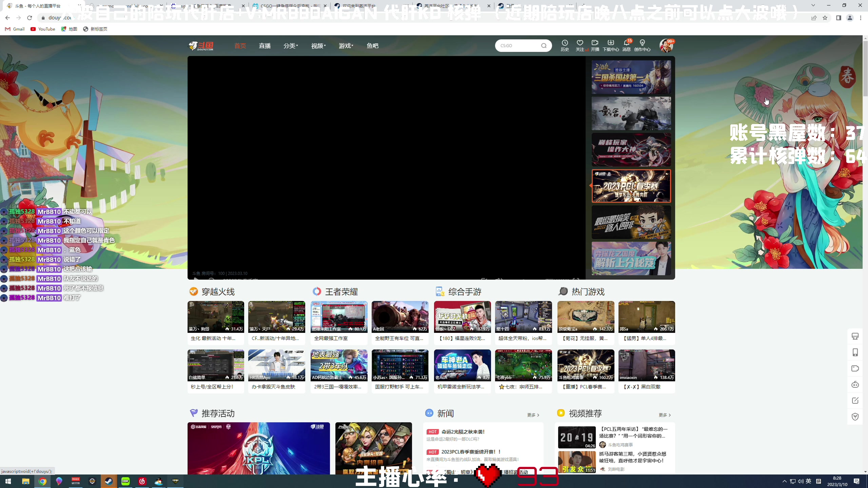Viewport: 868px width, 488px height.
Task: Open Chrome tab search chevron
Action: [813, 5]
